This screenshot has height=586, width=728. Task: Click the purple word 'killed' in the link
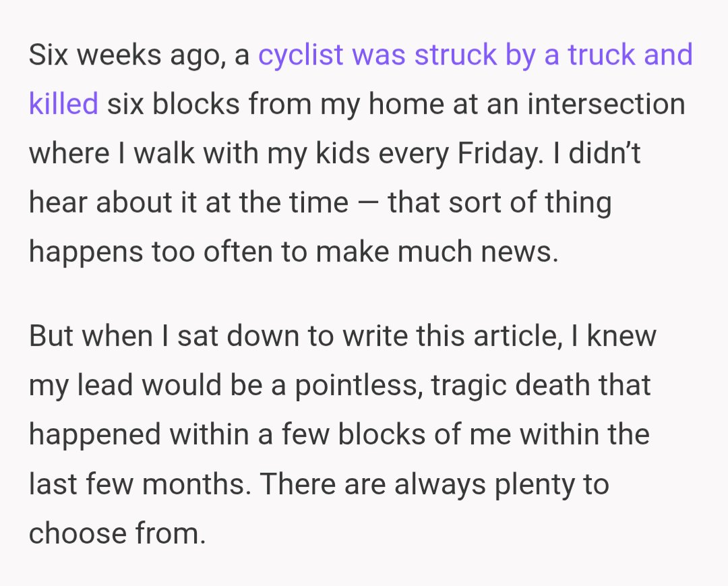click(63, 105)
